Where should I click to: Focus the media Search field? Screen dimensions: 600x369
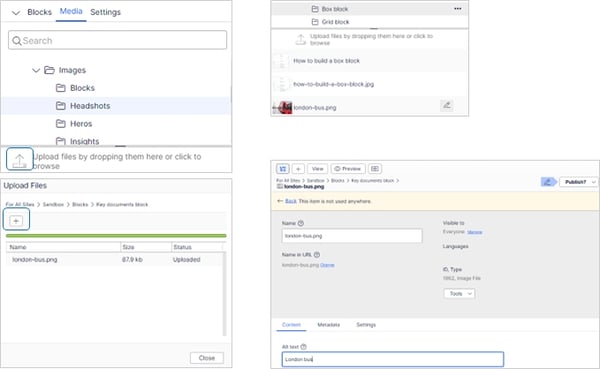tap(117, 40)
